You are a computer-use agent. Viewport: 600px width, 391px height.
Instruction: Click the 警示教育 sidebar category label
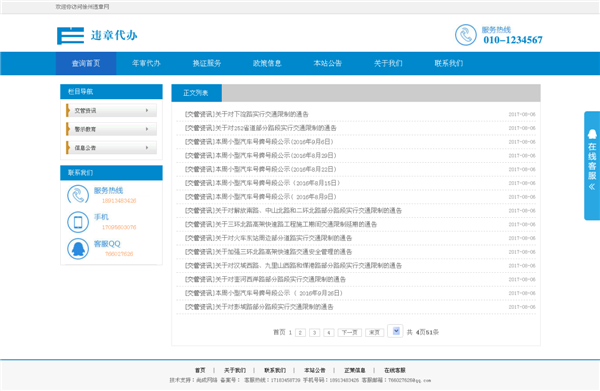click(85, 129)
